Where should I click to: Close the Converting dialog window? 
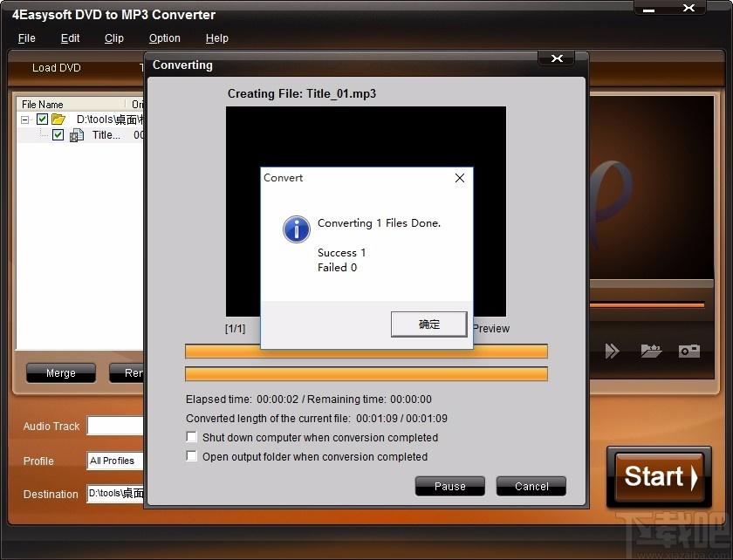click(x=557, y=58)
